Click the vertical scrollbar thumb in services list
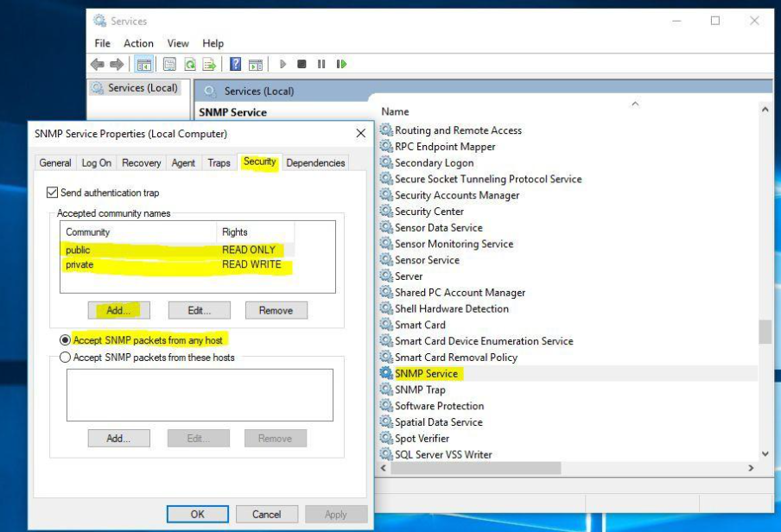This screenshot has height=532, width=781. point(765,332)
